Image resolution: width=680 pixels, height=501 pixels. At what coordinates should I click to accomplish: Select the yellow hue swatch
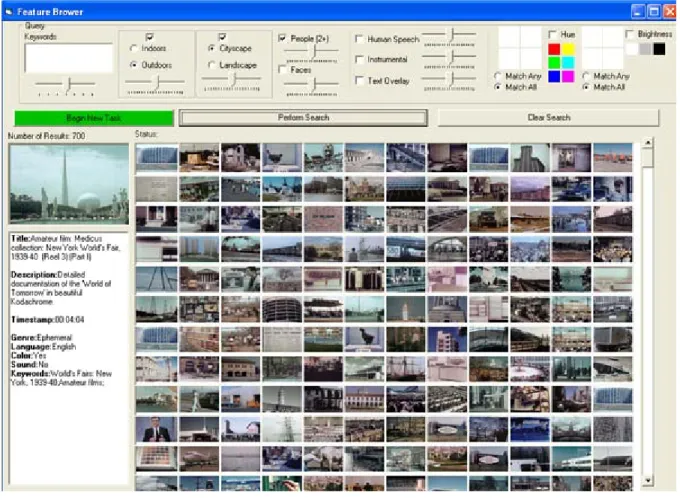pos(568,49)
